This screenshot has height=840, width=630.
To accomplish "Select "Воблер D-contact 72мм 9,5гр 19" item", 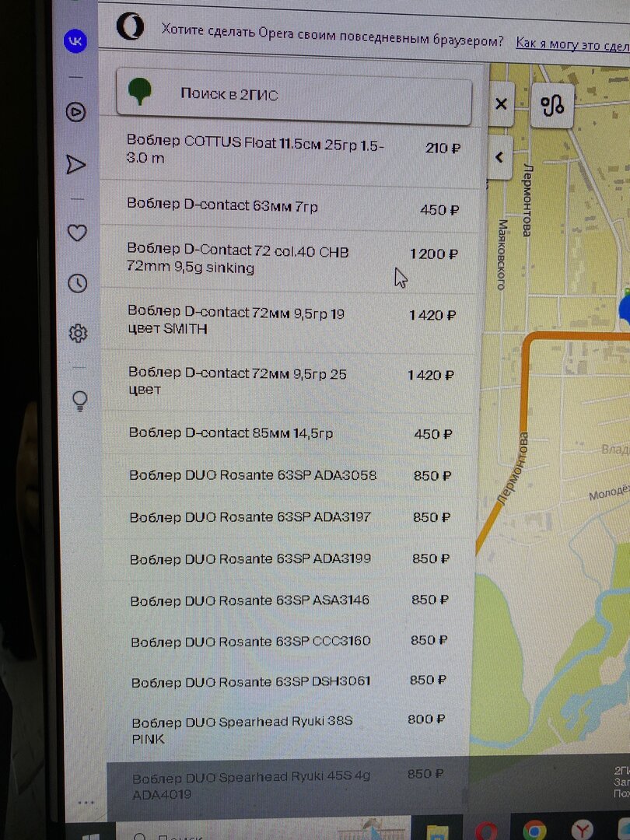I will 289,320.
